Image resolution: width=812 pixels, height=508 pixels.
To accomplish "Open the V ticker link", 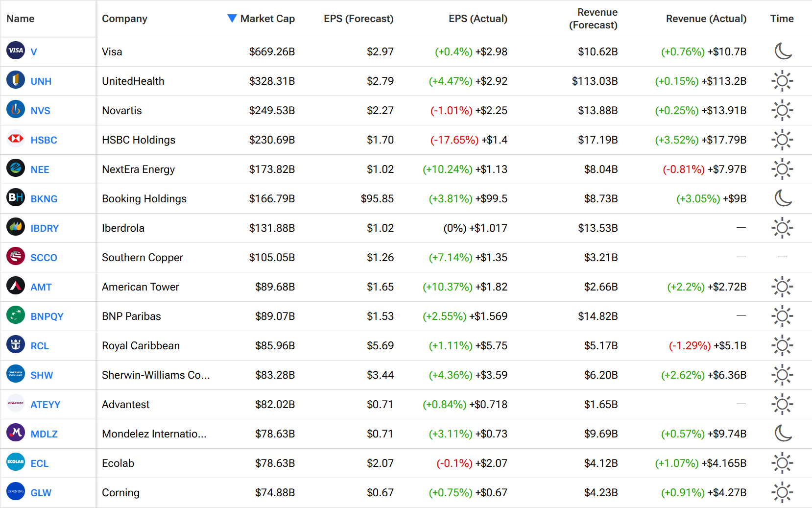I will (x=34, y=52).
